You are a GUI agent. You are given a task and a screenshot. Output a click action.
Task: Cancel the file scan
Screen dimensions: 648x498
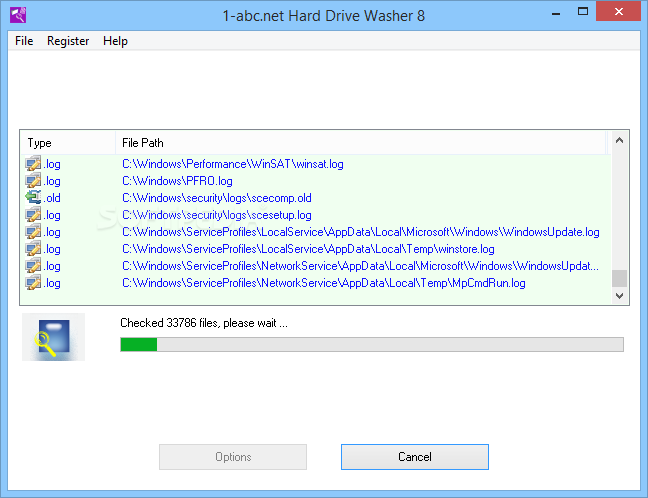415,457
